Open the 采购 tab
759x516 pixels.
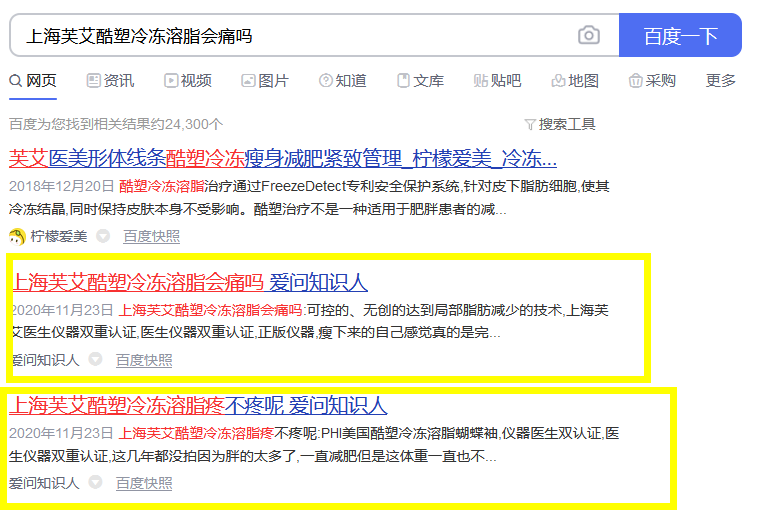click(x=653, y=80)
